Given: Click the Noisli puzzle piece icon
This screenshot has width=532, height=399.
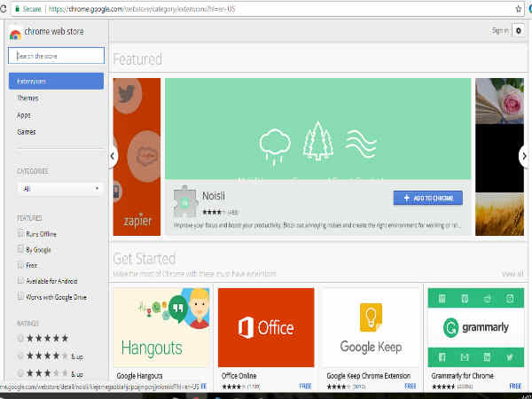Looking at the screenshot, I should point(185,202).
